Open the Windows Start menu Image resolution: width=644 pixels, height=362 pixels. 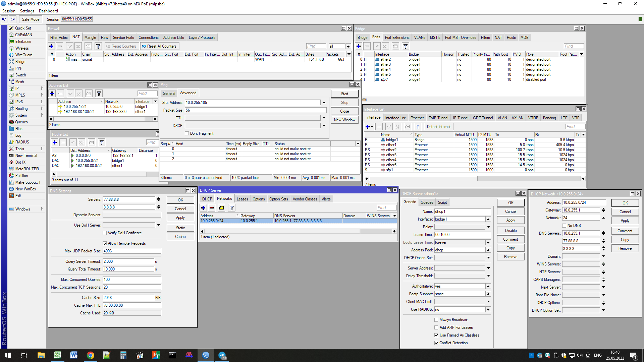click(8, 355)
